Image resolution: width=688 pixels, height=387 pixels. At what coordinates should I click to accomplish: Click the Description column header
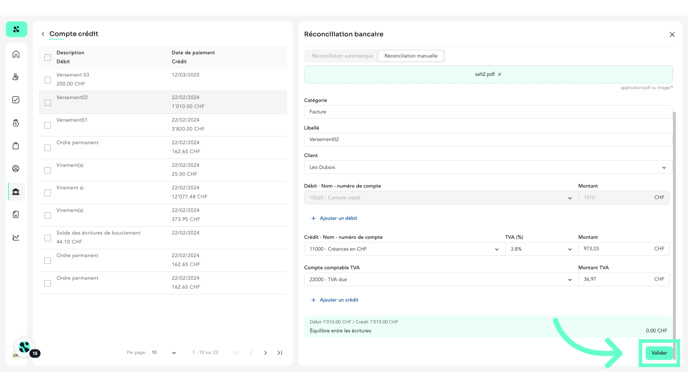pyautogui.click(x=70, y=53)
